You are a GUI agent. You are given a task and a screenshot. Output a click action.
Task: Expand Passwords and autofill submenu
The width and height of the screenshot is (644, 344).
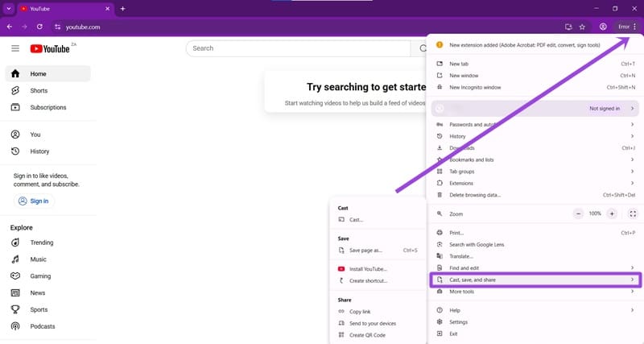[535, 125]
